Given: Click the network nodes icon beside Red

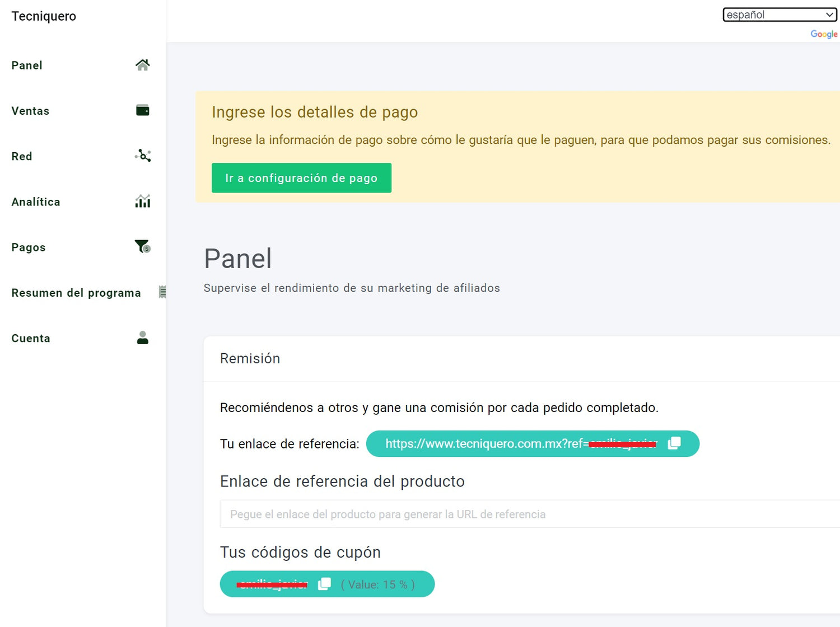Looking at the screenshot, I should pos(143,156).
